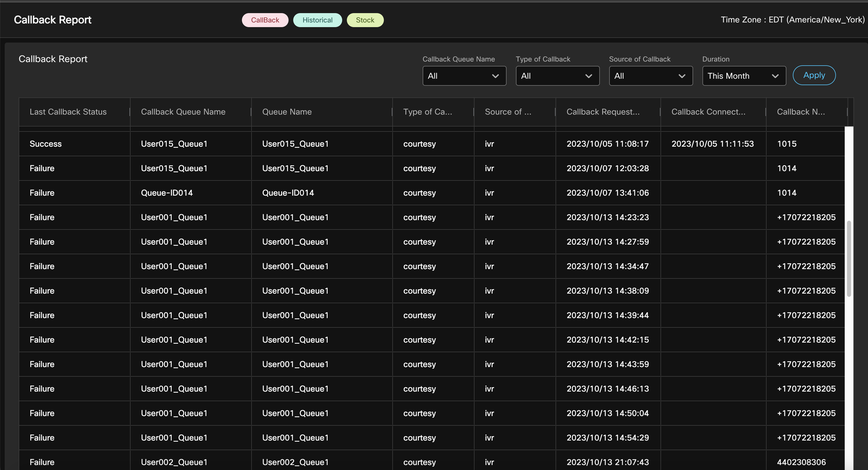Open the Callback Queue Name dropdown

(464, 76)
